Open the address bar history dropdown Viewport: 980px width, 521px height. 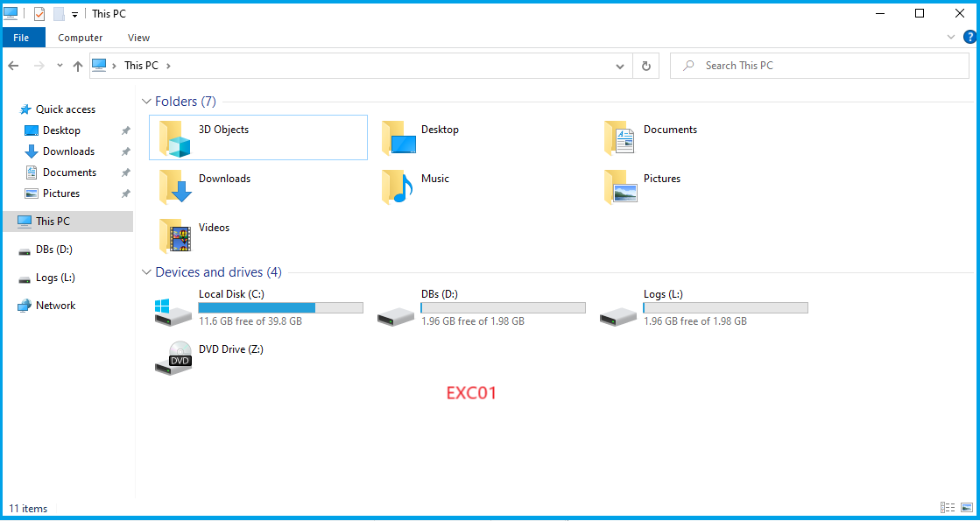point(620,66)
